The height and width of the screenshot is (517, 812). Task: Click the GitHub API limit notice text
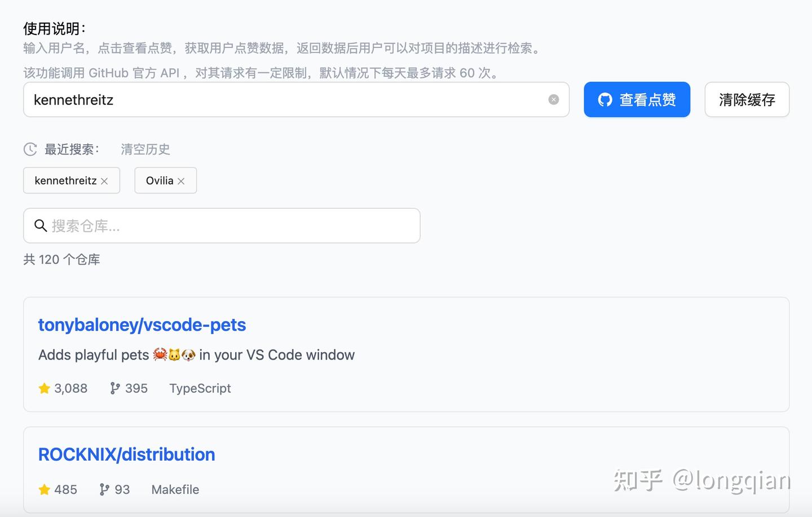262,73
